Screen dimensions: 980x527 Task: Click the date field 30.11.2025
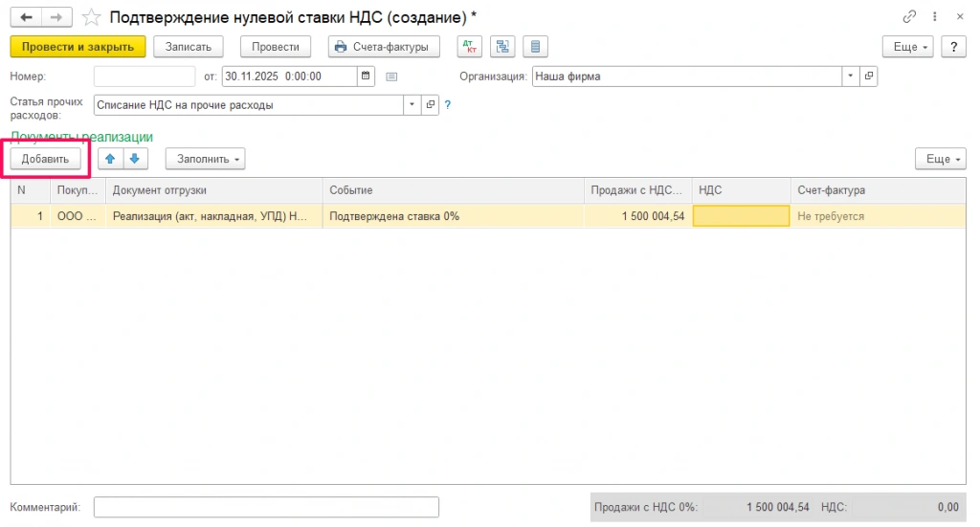click(x=290, y=77)
